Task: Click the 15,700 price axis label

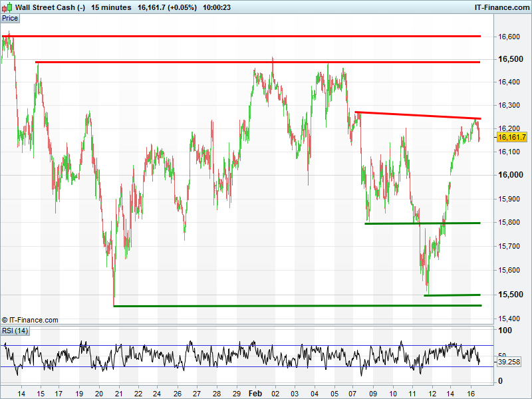Action: pyautogui.click(x=509, y=246)
